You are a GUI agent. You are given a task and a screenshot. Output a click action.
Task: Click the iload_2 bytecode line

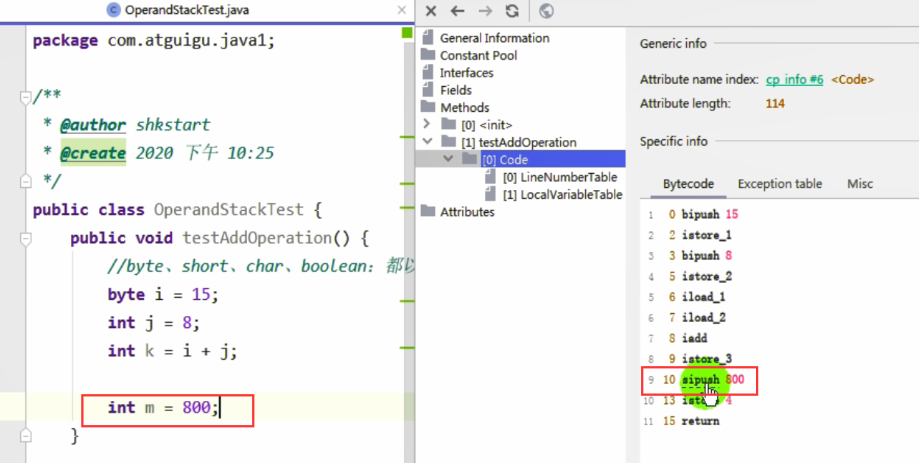coord(703,318)
